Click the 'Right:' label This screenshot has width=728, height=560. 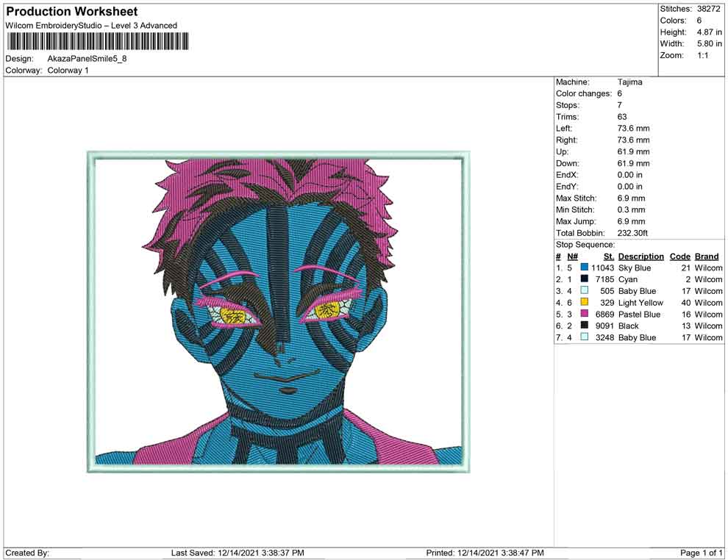[567, 140]
